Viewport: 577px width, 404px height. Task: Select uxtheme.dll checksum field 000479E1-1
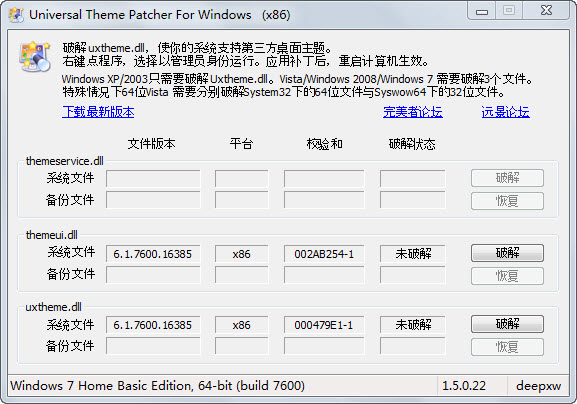point(324,325)
